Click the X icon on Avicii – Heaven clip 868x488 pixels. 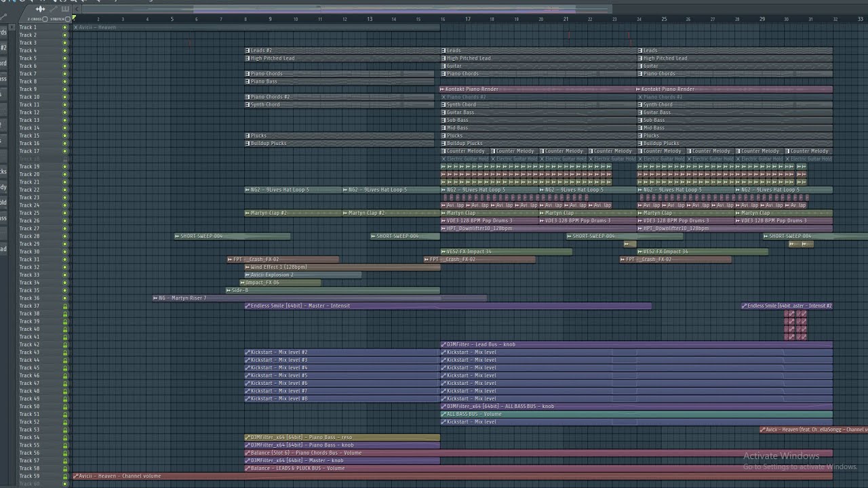point(76,27)
